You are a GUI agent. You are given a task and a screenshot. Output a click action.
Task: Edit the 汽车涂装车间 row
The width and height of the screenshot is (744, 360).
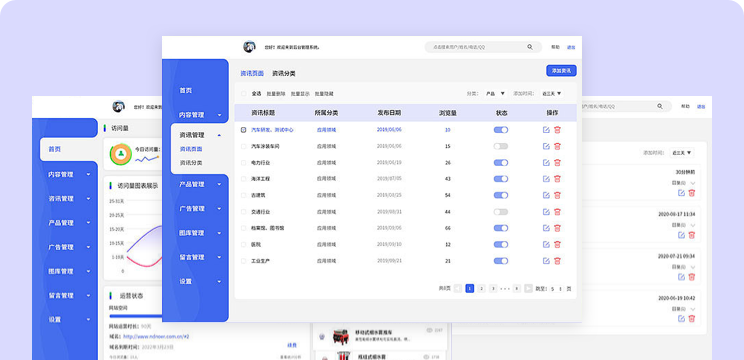tap(546, 146)
